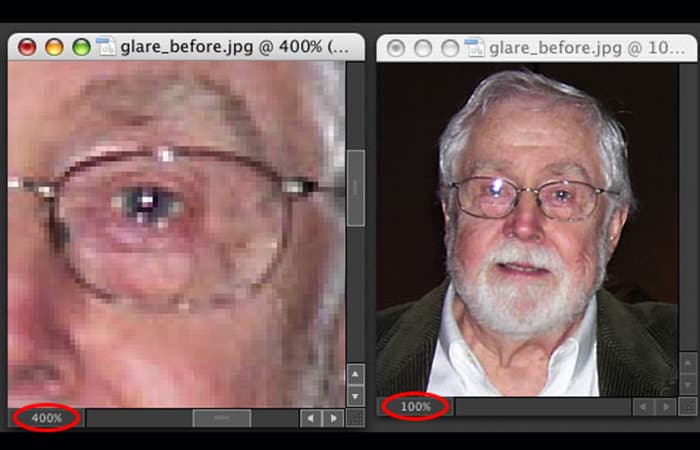Click the 400% zoom level field
The width and height of the screenshot is (700, 450).
coord(46,418)
